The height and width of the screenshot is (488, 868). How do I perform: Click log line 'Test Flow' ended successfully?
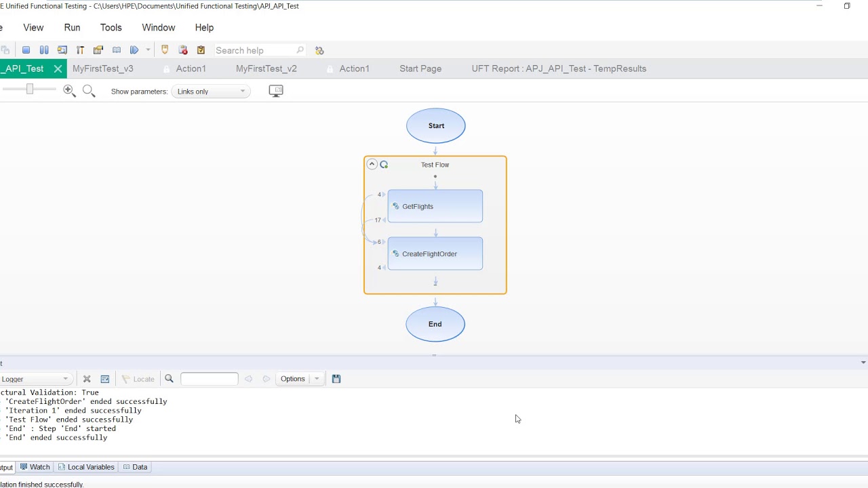tap(69, 420)
